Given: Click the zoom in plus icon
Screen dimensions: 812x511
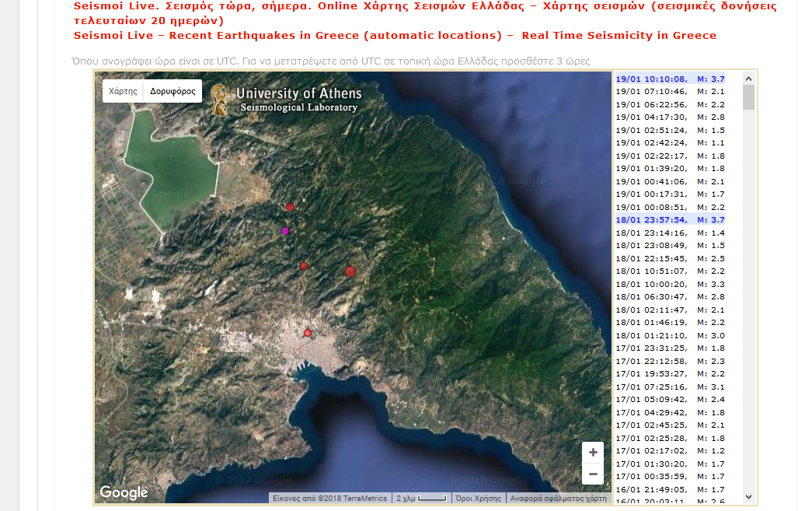Looking at the screenshot, I should point(593,451).
